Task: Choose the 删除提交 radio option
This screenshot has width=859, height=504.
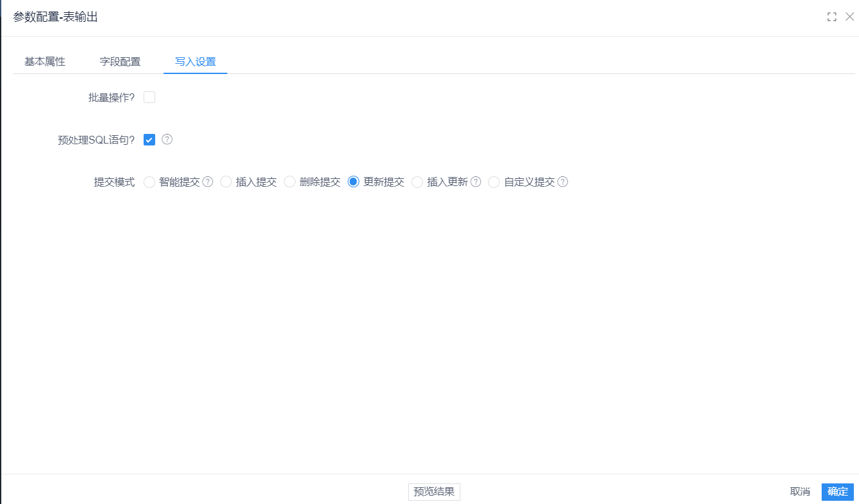Action: click(x=290, y=182)
